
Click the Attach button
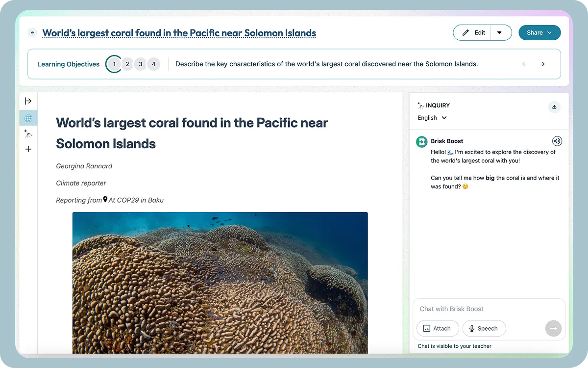point(438,329)
